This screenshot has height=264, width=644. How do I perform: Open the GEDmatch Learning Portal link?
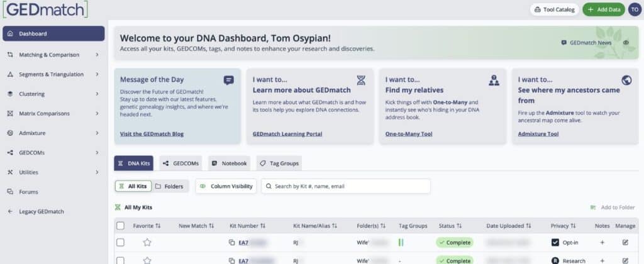[x=287, y=134]
